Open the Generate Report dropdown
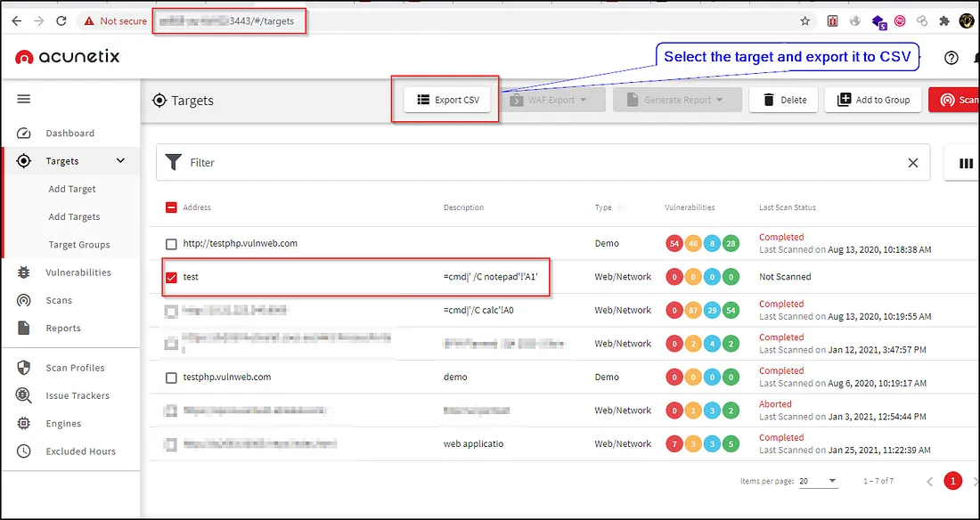 click(677, 100)
